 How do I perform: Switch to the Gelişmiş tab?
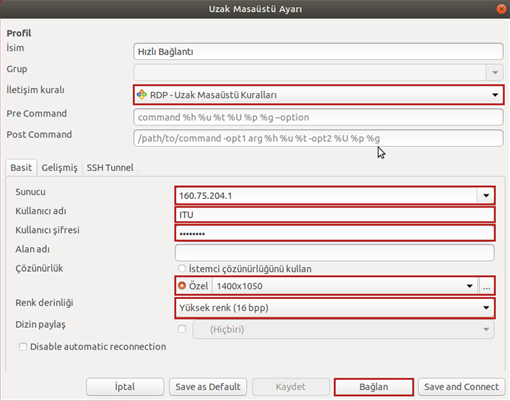[59, 168]
